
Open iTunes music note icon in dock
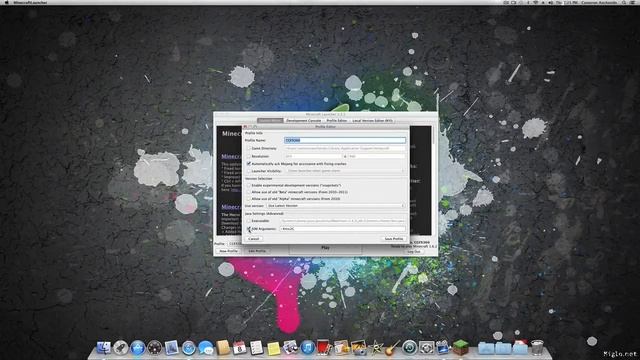tap(307, 348)
